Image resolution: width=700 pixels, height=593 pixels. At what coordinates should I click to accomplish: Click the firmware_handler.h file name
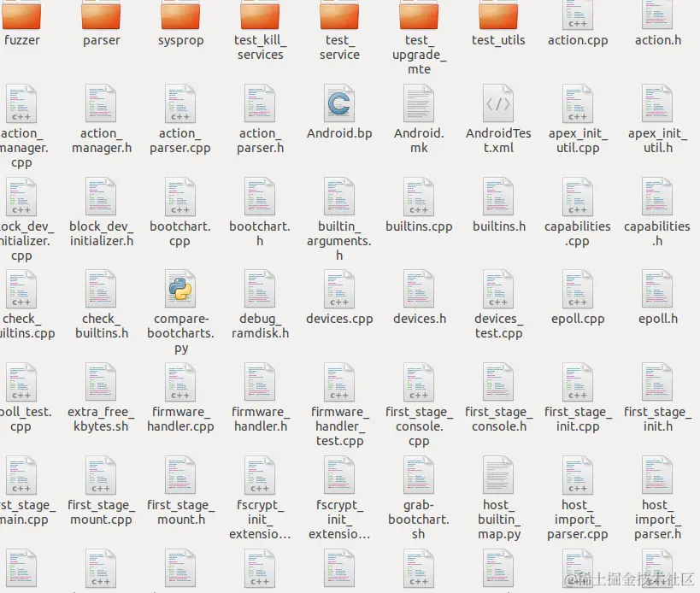click(x=261, y=419)
